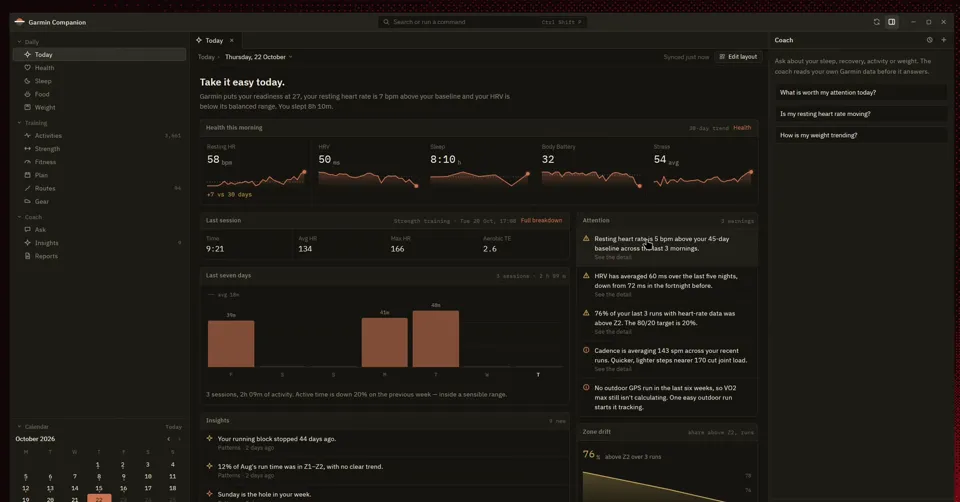Open the HRV 50 ms trend card

coord(368,171)
